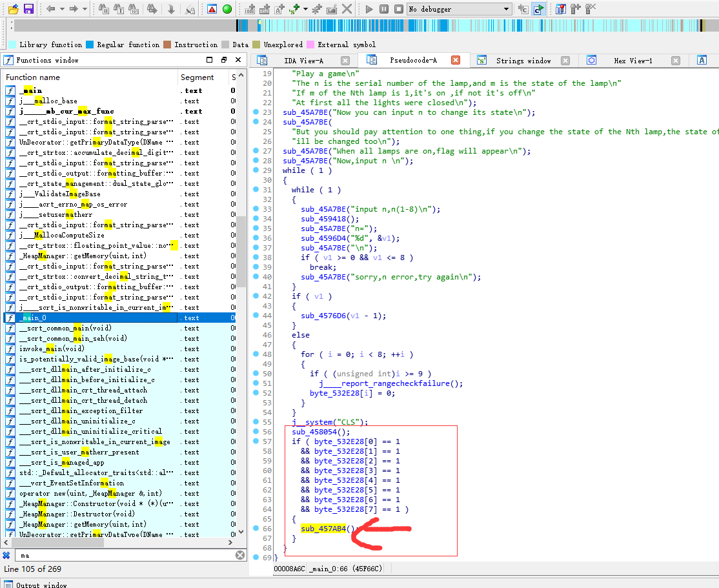Open dropdown beside string type icon

click(x=305, y=9)
